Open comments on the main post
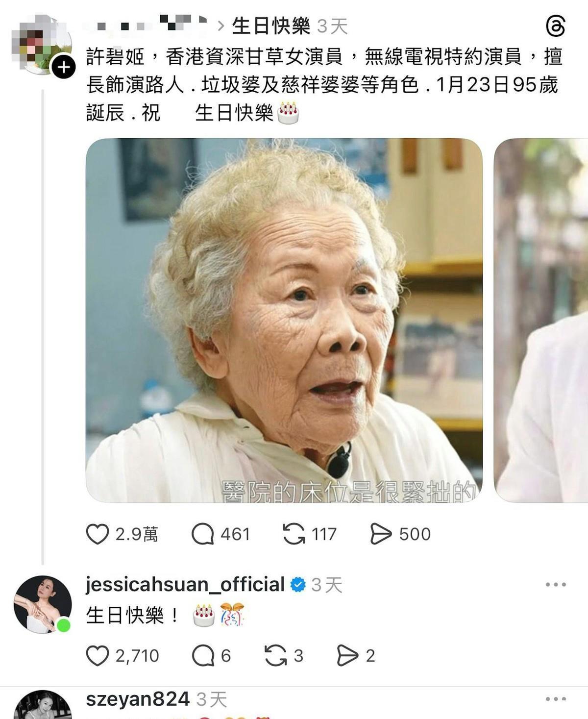Screen dimensions: 588x719 coord(203,534)
